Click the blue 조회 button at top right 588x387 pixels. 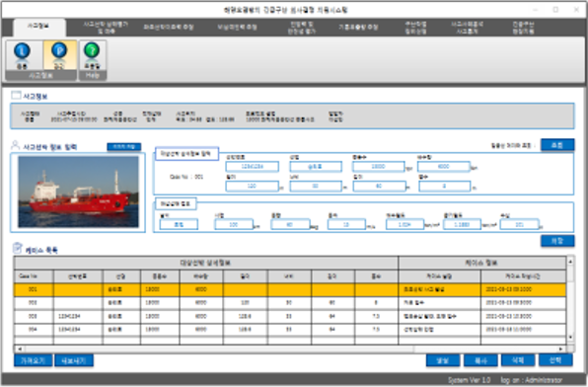tap(557, 145)
